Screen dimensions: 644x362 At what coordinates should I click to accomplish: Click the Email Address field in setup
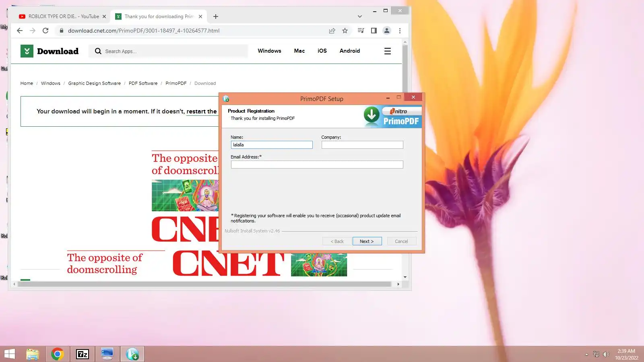[317, 165]
